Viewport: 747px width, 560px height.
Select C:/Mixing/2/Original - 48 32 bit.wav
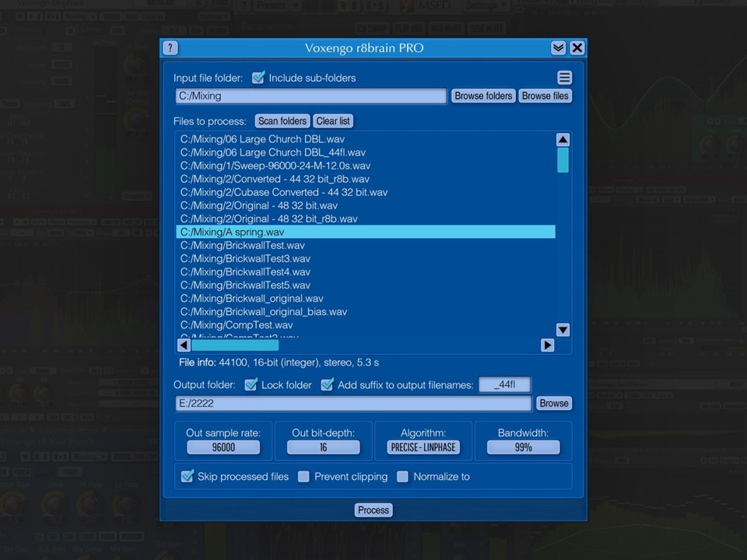coord(366,205)
